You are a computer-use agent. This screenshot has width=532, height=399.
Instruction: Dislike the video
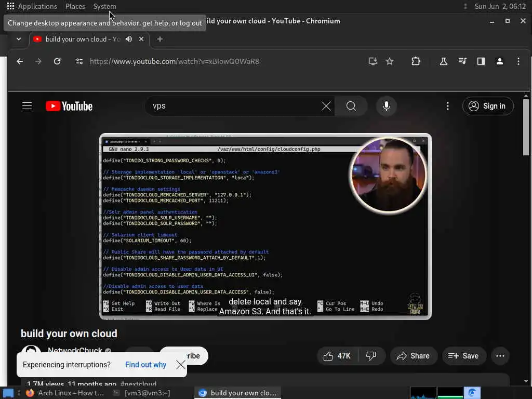[x=371, y=356]
